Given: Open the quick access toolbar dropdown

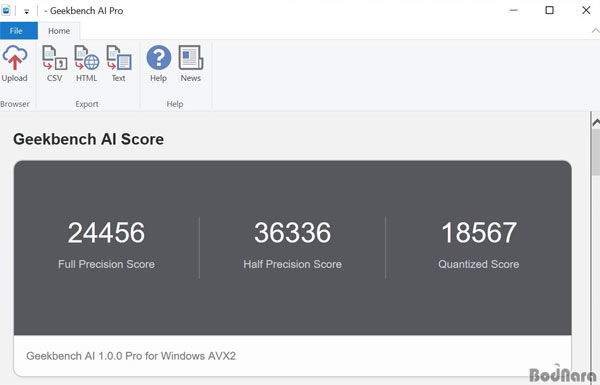Looking at the screenshot, I should pyautogui.click(x=26, y=11).
